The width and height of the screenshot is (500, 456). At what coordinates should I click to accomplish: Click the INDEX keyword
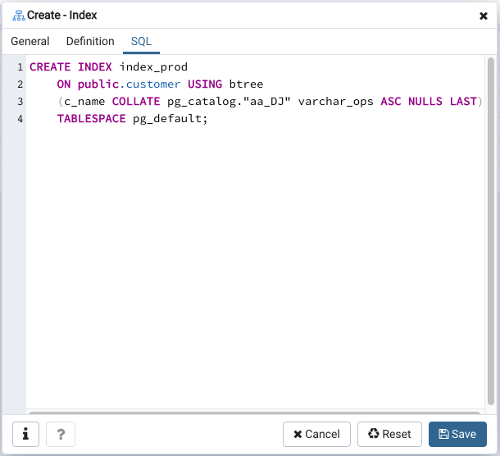point(95,67)
